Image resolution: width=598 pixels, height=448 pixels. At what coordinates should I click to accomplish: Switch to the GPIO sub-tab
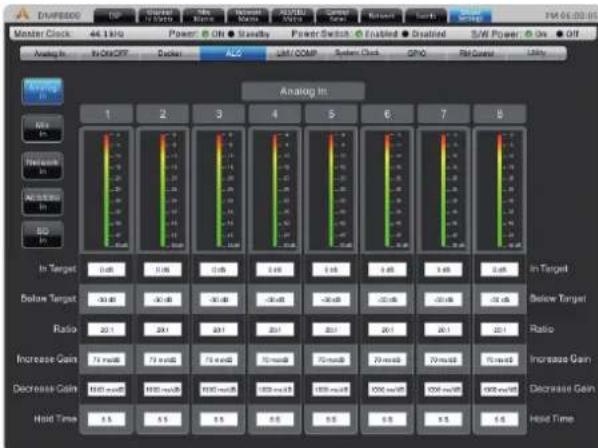416,53
